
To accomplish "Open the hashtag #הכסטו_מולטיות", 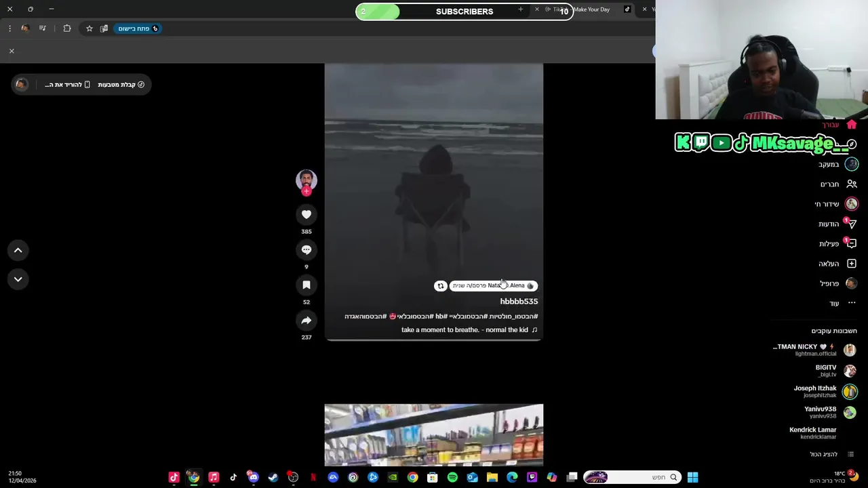I will [513, 317].
